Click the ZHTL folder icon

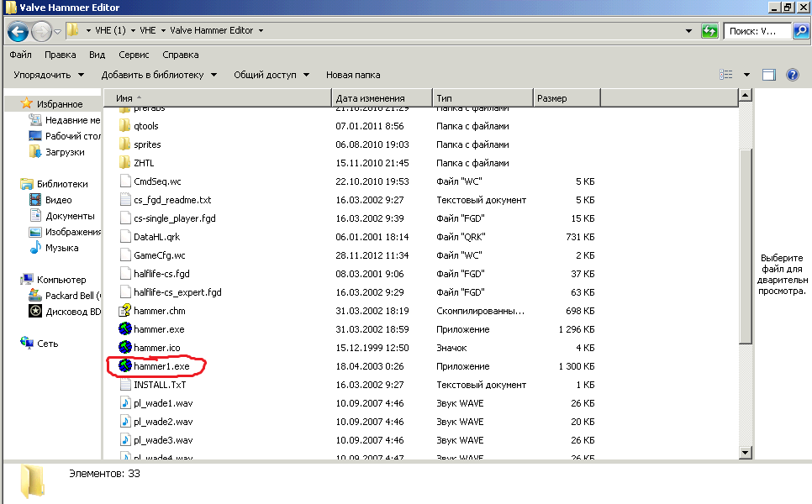pos(124,163)
